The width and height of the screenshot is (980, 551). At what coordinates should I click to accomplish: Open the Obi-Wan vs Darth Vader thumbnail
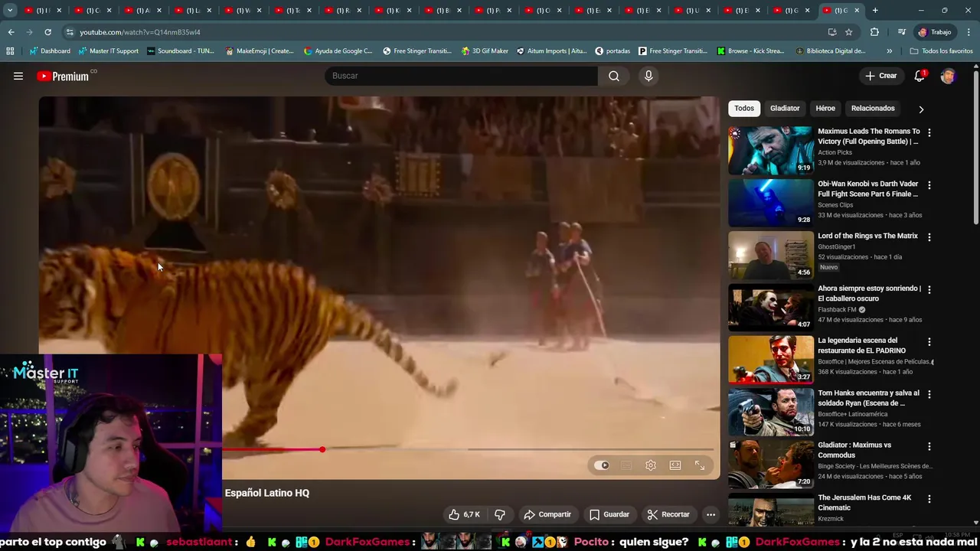coord(770,202)
